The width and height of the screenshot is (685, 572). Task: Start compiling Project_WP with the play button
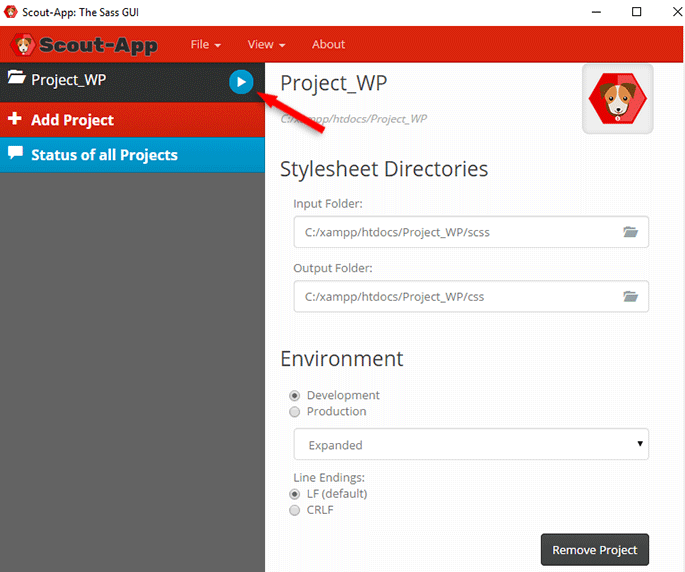click(241, 82)
